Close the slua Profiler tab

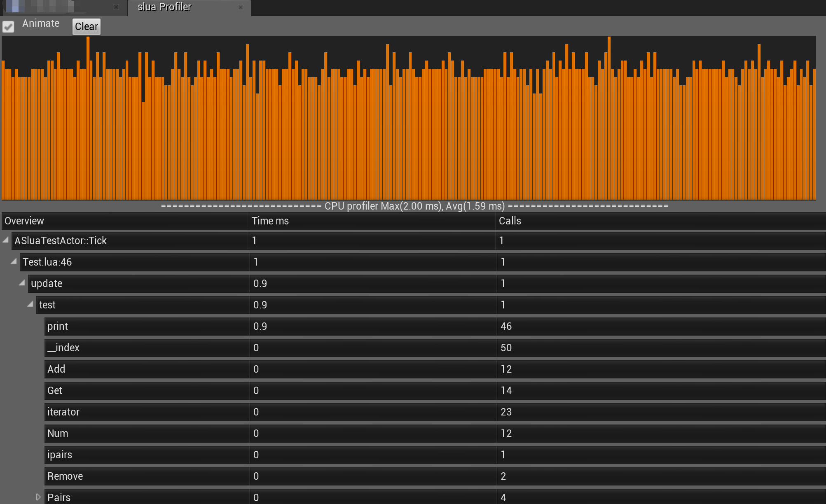click(241, 7)
